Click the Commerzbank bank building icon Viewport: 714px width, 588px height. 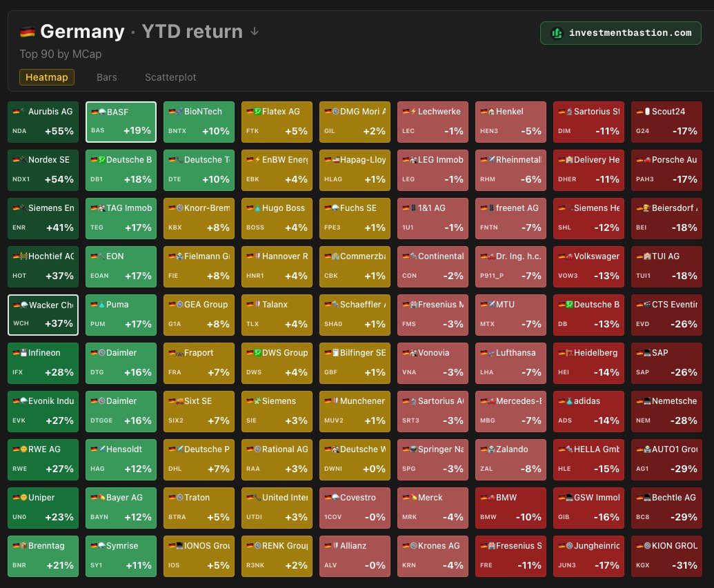[x=335, y=256]
